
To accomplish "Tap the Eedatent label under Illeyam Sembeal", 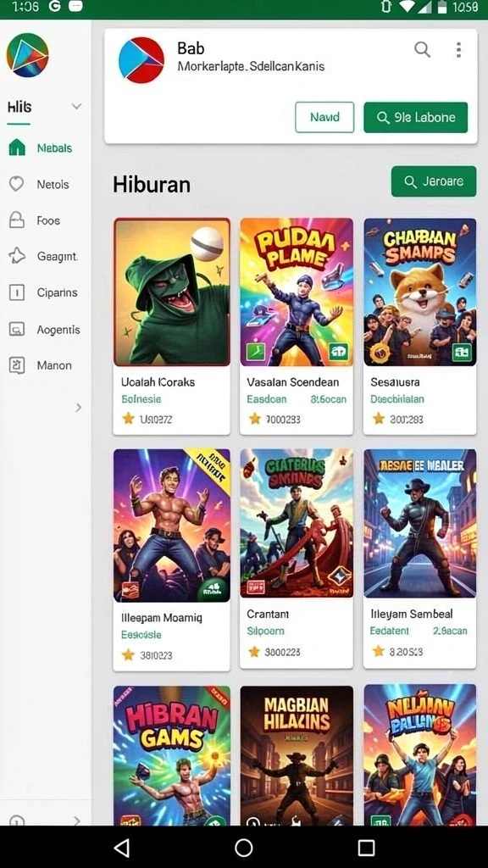I will click(390, 631).
